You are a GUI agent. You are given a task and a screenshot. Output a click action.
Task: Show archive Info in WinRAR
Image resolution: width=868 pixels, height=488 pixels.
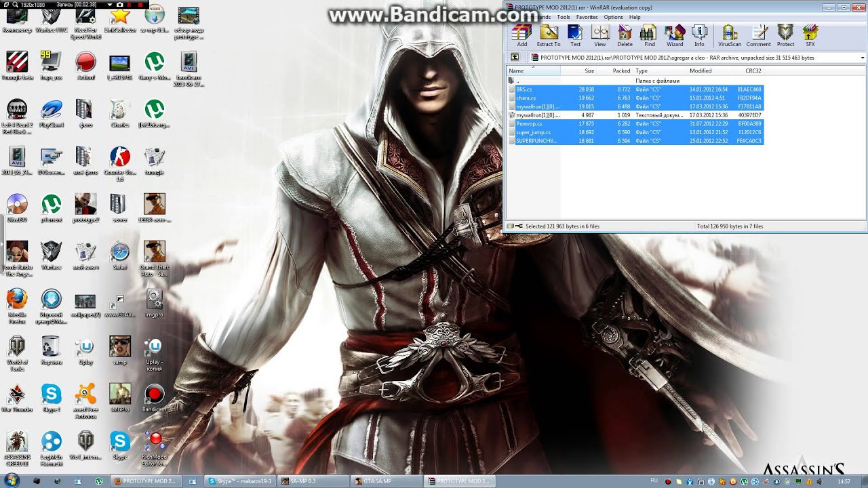pyautogui.click(x=699, y=35)
